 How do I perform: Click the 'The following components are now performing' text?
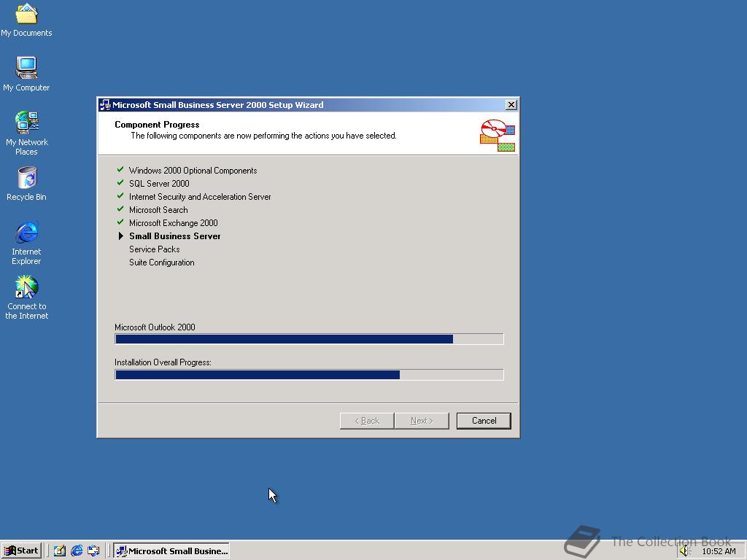pos(263,136)
